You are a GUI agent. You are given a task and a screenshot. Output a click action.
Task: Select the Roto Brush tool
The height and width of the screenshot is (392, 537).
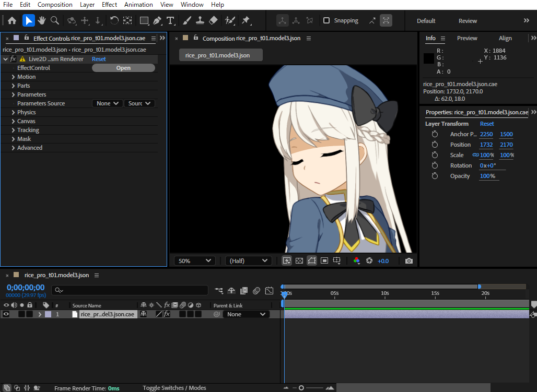pyautogui.click(x=230, y=21)
